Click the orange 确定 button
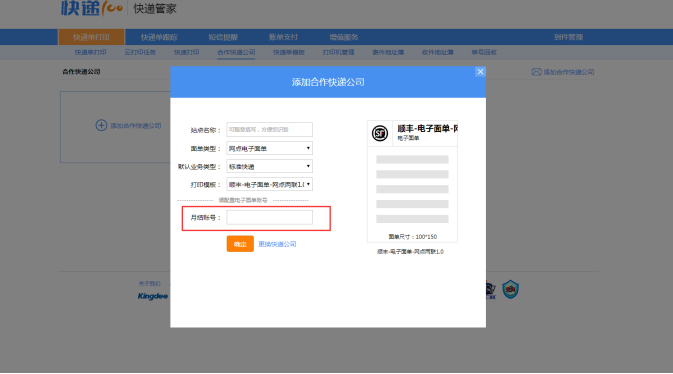Image resolution: width=673 pixels, height=374 pixels. (x=240, y=244)
